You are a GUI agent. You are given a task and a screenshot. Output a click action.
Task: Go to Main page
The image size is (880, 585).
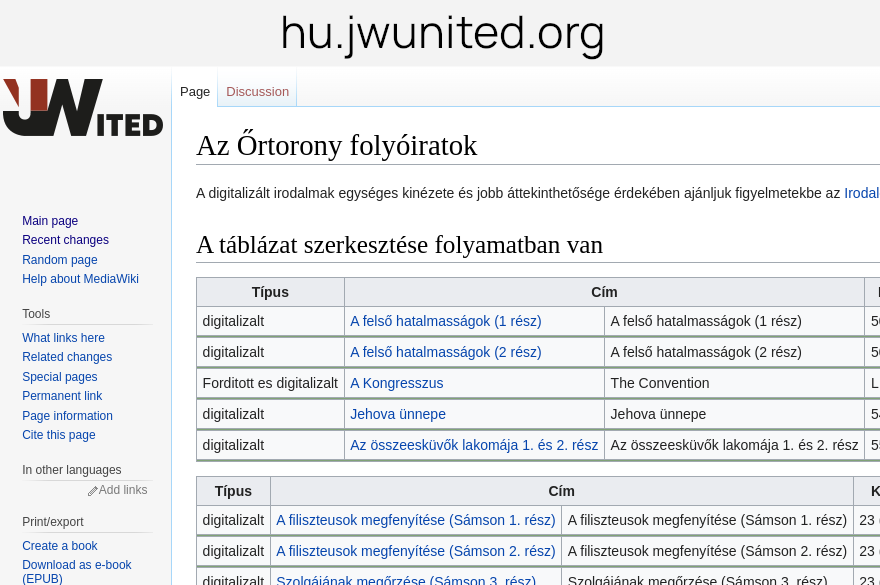click(x=50, y=221)
